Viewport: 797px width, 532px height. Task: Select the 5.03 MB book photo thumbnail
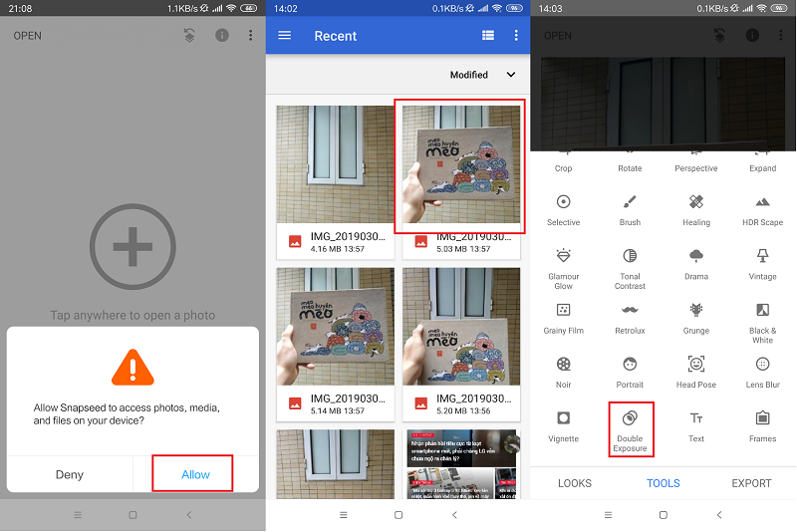coord(461,164)
